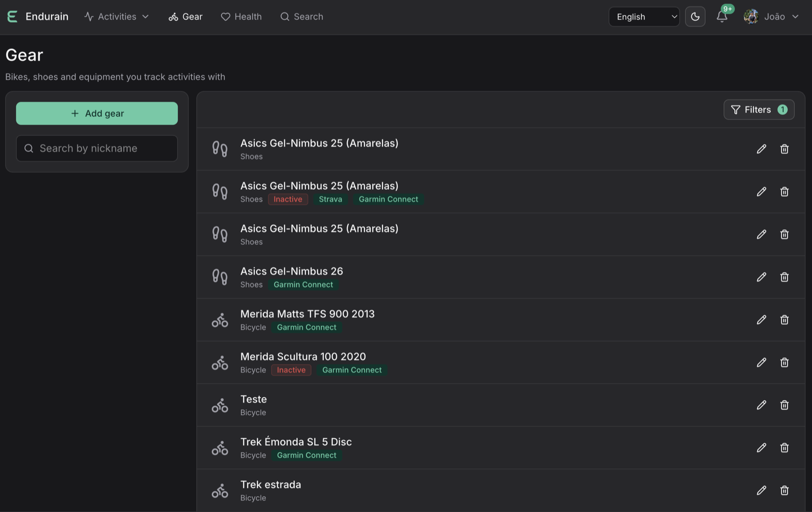Select the Merida Scultura 100 2020 name
Image resolution: width=812 pixels, height=512 pixels.
pyautogui.click(x=303, y=356)
